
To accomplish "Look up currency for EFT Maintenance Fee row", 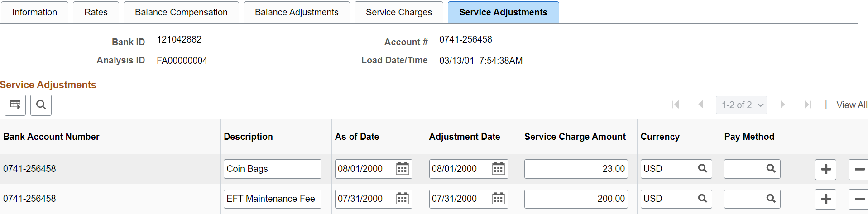I will (x=703, y=198).
